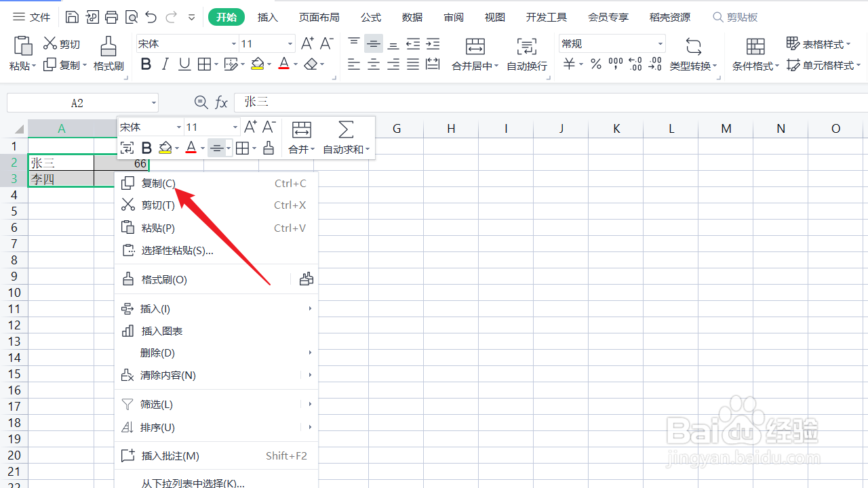868x488 pixels.
Task: Click the magnifier icon beside fx
Action: [201, 102]
